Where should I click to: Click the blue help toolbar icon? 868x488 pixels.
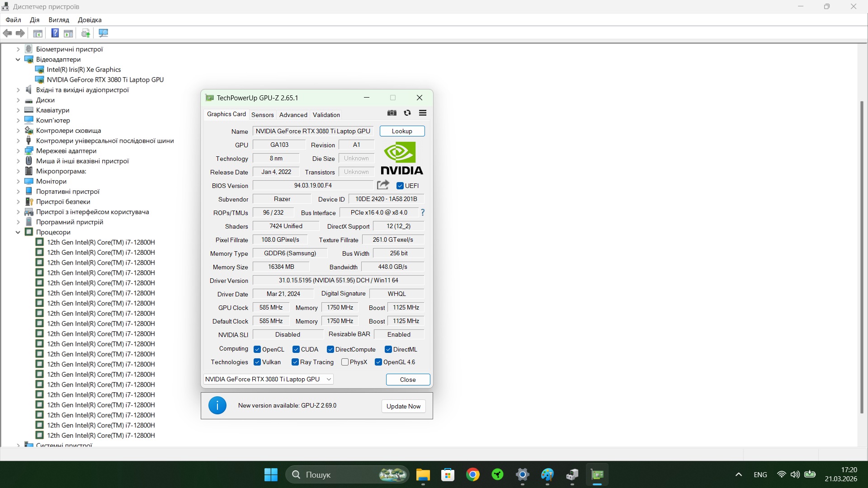tap(55, 33)
